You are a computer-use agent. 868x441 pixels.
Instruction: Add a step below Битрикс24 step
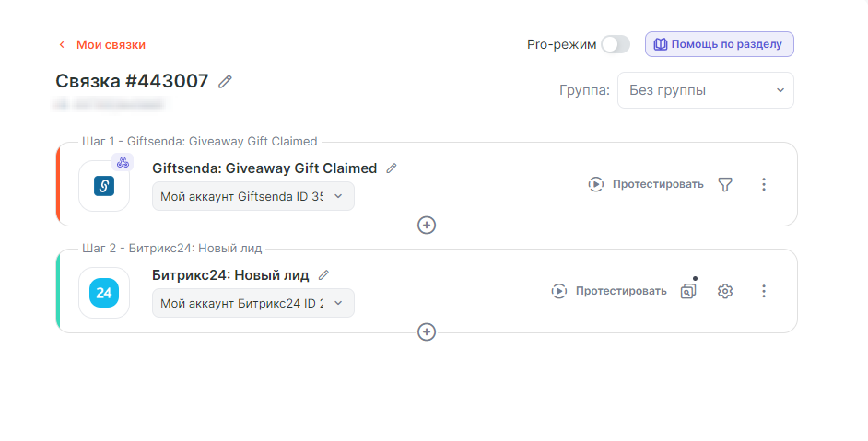point(427,331)
